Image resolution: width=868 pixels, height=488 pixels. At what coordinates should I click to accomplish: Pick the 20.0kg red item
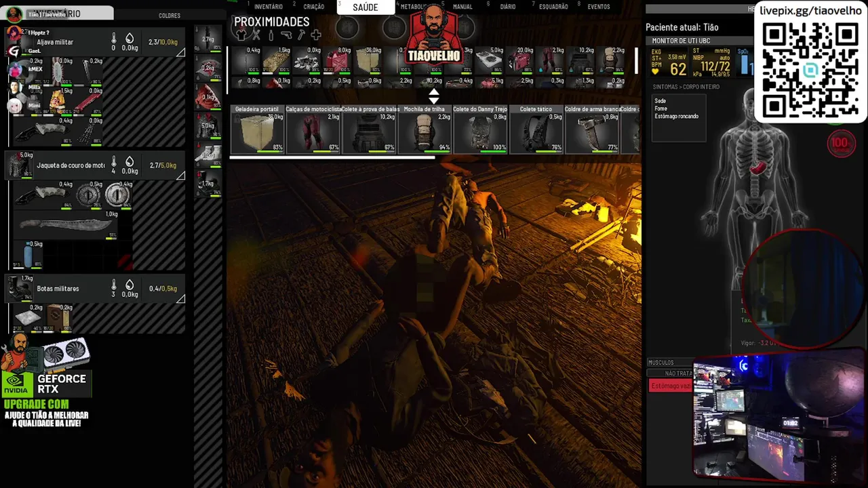coord(520,60)
